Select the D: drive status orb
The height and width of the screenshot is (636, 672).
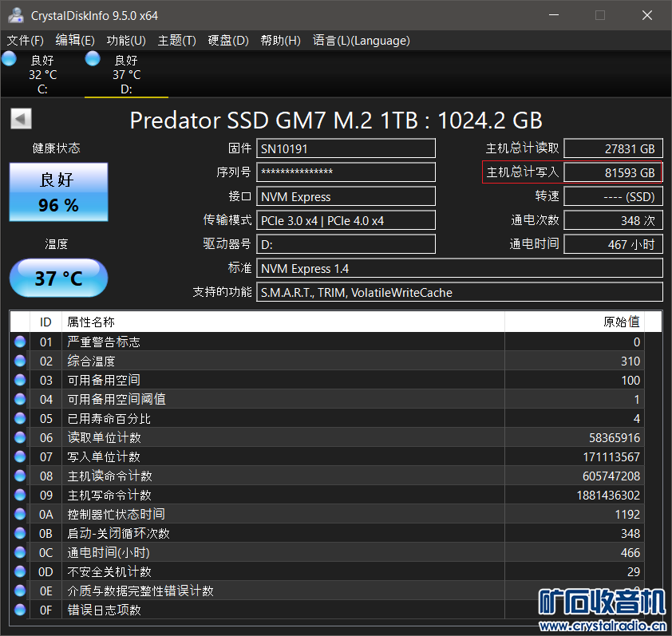(x=93, y=59)
